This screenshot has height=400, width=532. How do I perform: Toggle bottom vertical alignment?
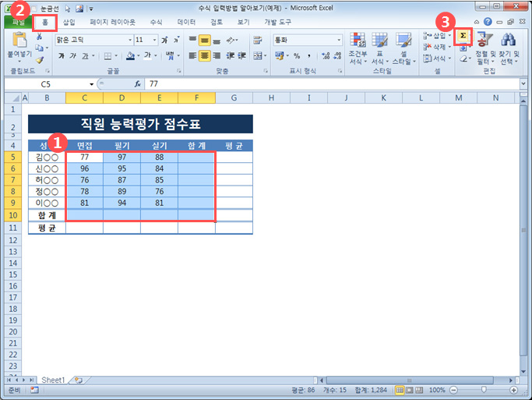pyautogui.click(x=217, y=40)
